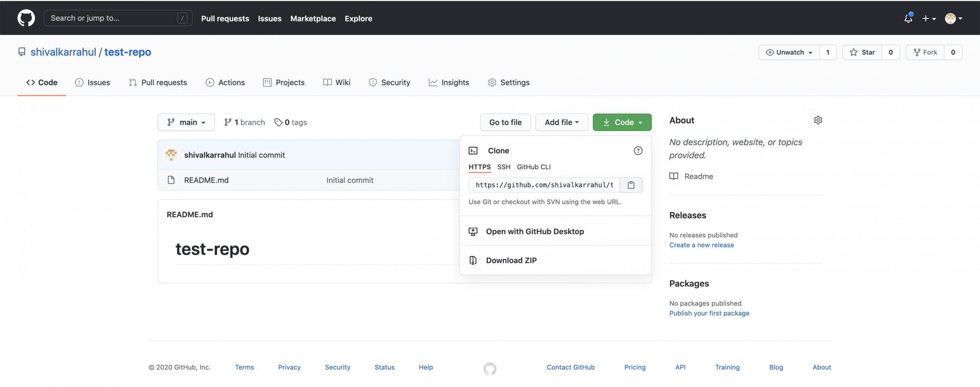Toggle the green Code dropdown button
Viewport: 980px width, 387px height.
622,122
